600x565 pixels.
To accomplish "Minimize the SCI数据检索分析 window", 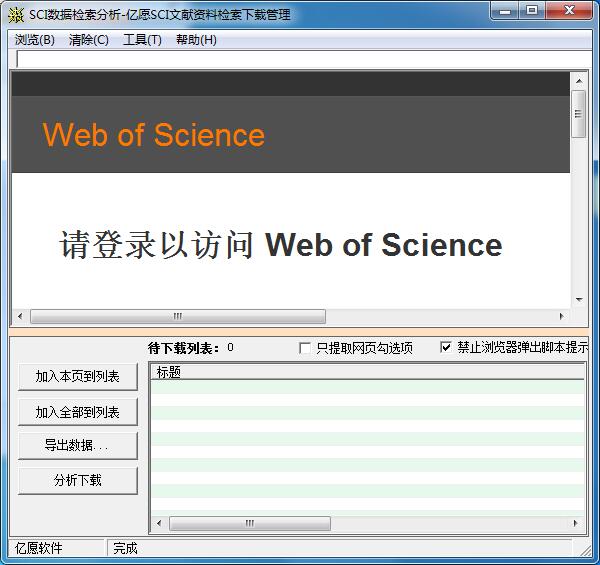I will coord(505,11).
